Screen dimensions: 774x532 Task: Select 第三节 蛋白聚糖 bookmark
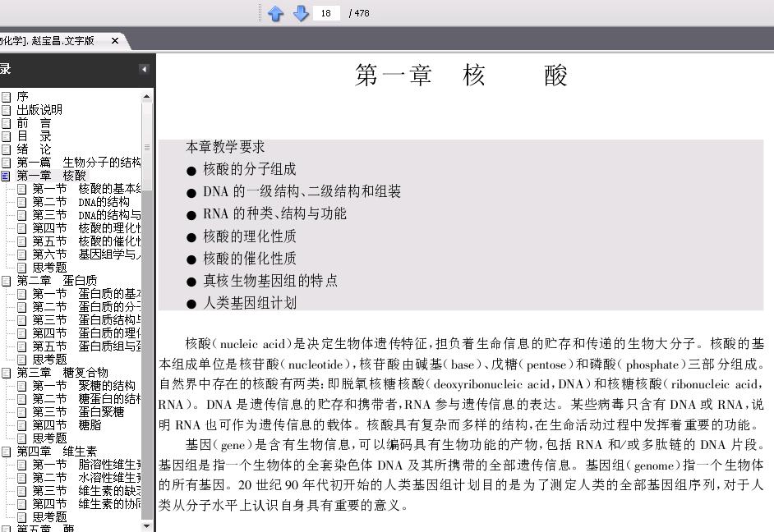78,411
